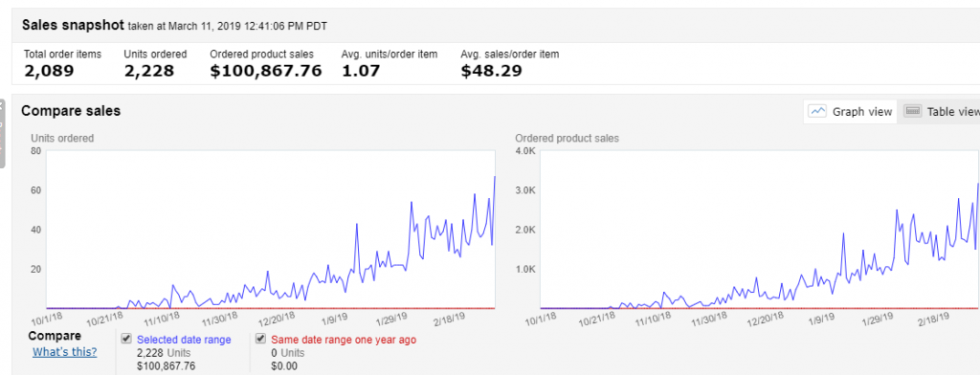
Task: Click the Avg. units/order item value 1.07
Action: (361, 71)
